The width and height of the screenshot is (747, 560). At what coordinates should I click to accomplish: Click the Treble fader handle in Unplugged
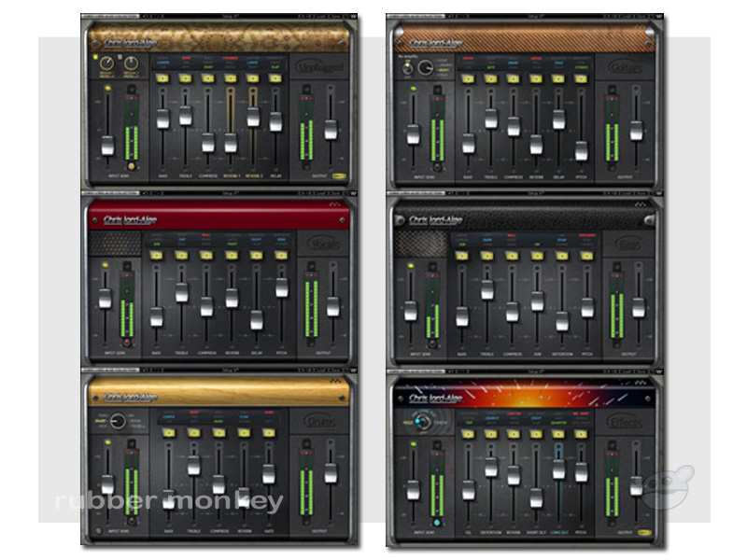(x=185, y=116)
